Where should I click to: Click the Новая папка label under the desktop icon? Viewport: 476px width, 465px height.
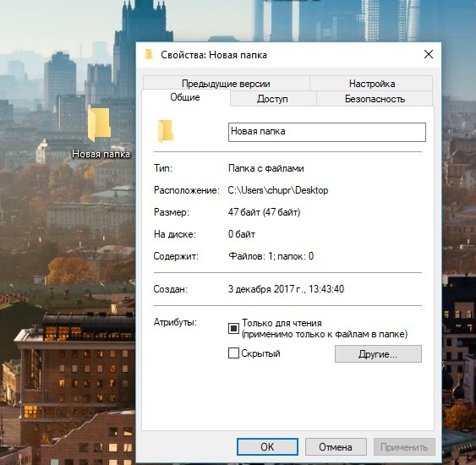pos(101,154)
